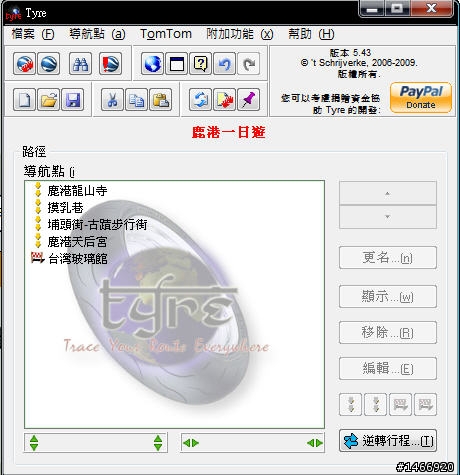This screenshot has height=475, width=460.
Task: Select waypoint 鹿港天后宮
Action: click(77, 242)
